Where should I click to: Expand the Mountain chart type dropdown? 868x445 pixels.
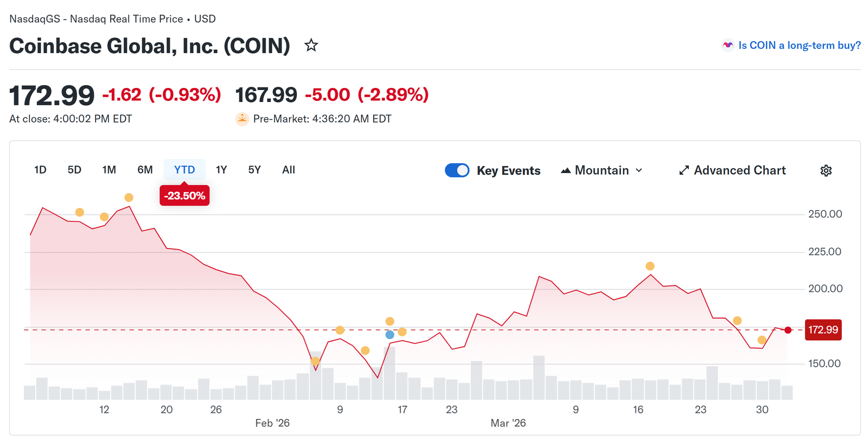tap(639, 170)
